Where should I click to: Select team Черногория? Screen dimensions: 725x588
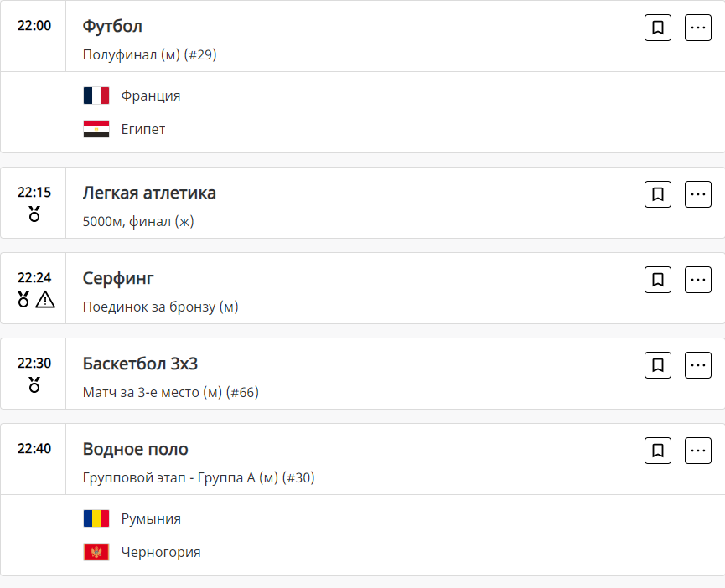161,552
